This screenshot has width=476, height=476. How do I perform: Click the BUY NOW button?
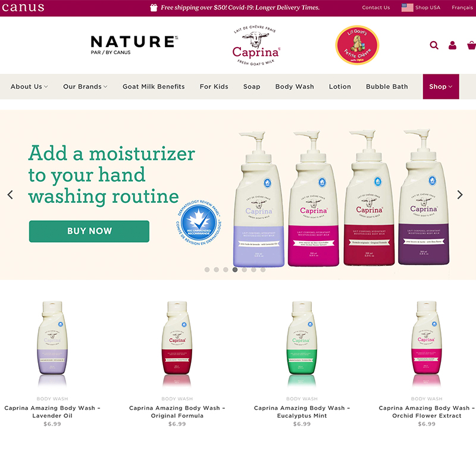pyautogui.click(x=89, y=231)
